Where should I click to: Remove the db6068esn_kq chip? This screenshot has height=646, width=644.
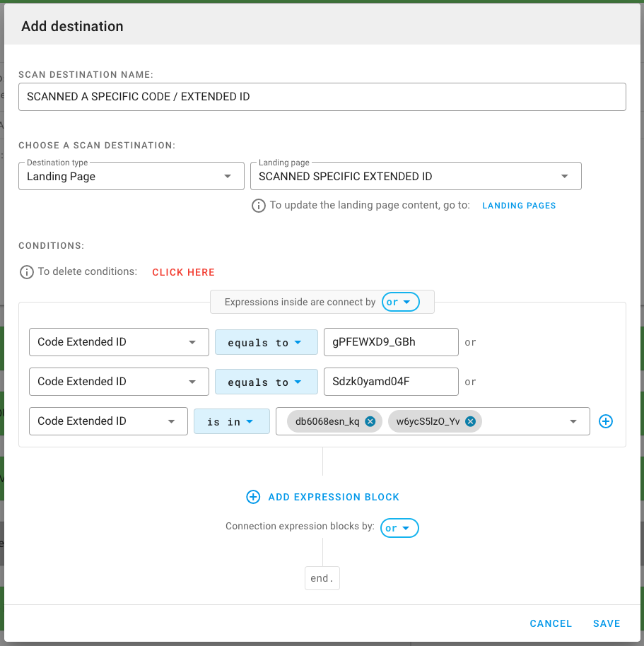pos(370,421)
